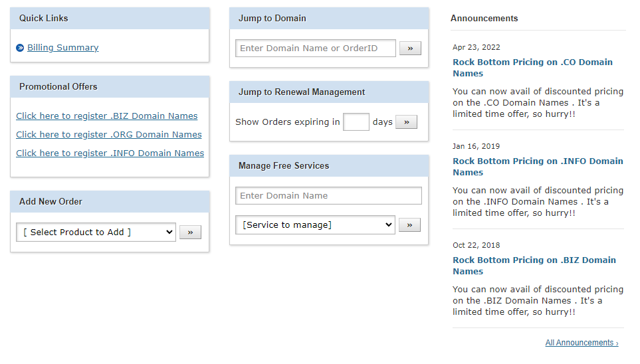Open the .INFO Domain pricing announcement
This screenshot has height=364, width=640.
(x=538, y=167)
